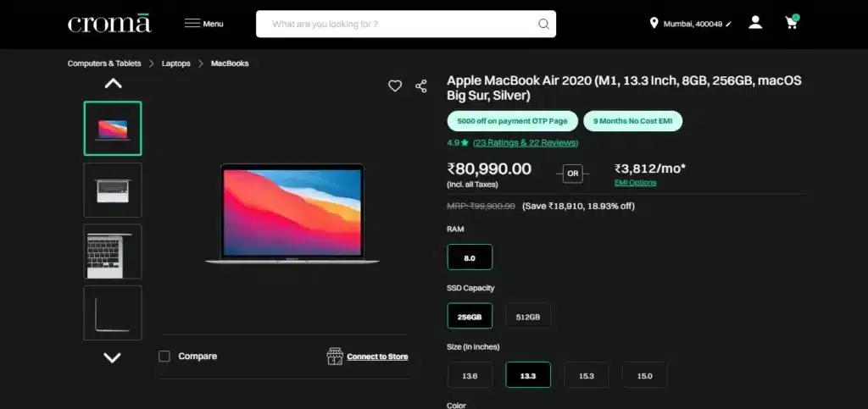Choose the 15.0 inch size
This screenshot has height=409, width=868.
(644, 375)
